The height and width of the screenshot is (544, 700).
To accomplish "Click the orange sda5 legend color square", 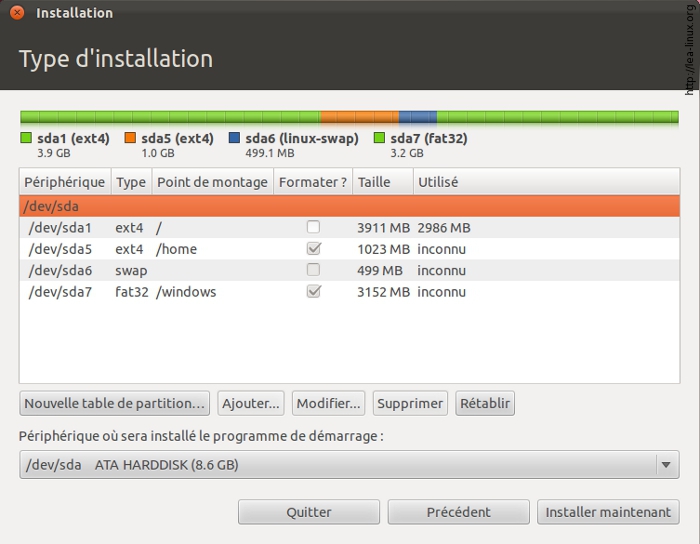I will tap(131, 139).
